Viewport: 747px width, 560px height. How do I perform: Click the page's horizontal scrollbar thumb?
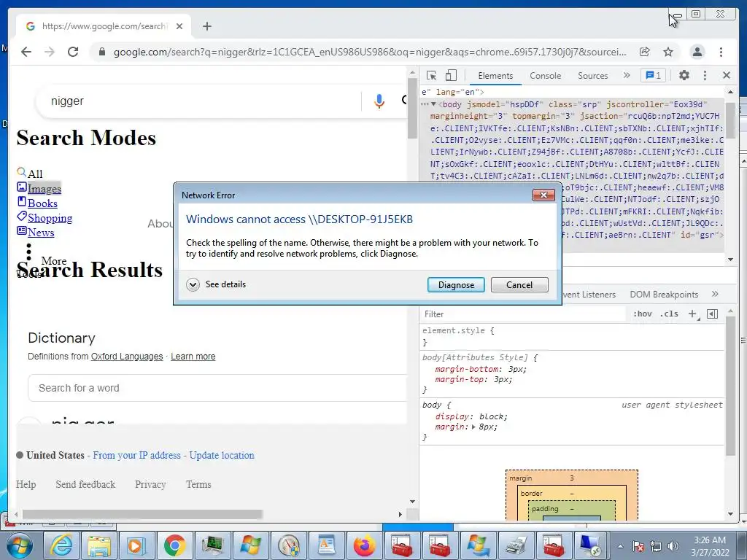(142, 514)
